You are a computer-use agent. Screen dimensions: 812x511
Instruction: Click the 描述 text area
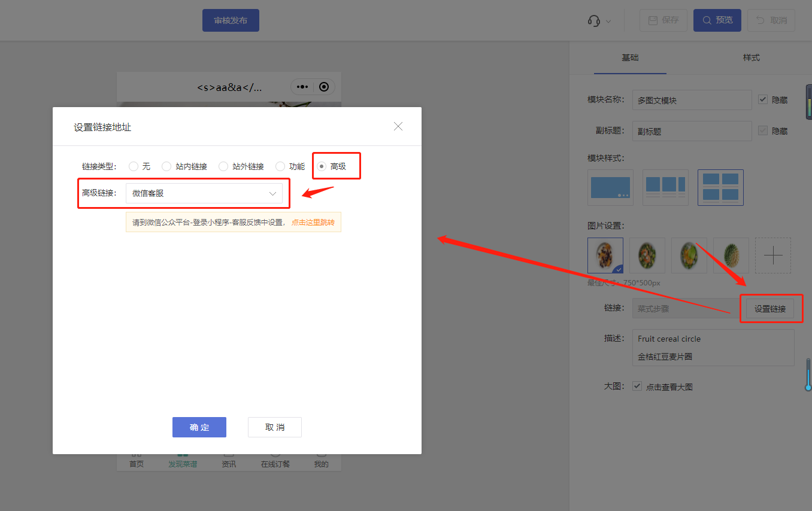(713, 348)
